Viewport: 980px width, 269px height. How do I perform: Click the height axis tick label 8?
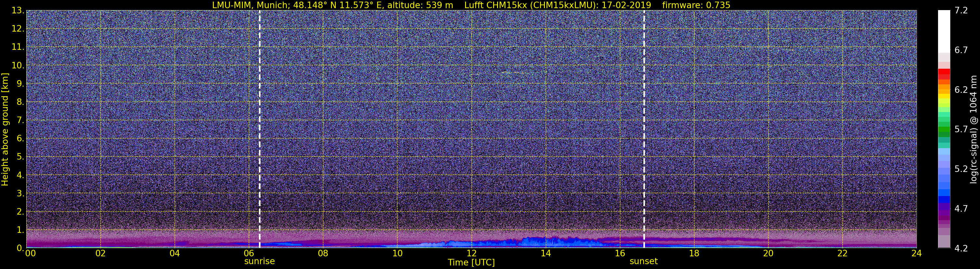[x=20, y=102]
